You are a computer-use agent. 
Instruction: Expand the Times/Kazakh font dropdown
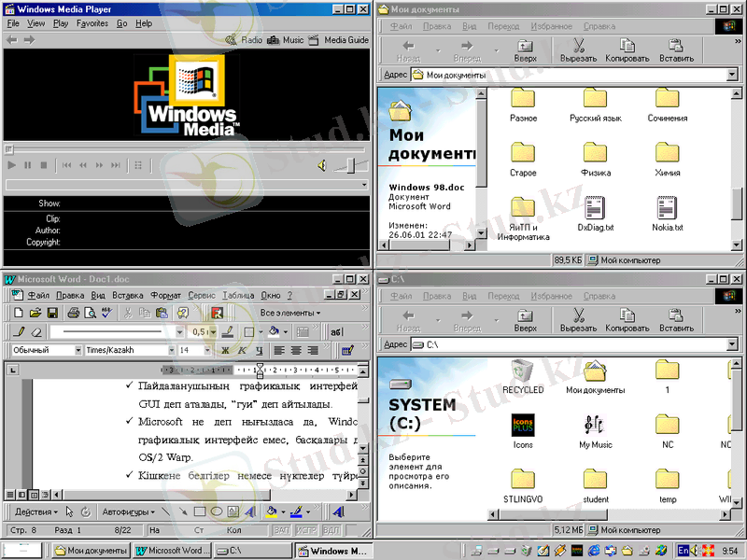click(x=172, y=351)
